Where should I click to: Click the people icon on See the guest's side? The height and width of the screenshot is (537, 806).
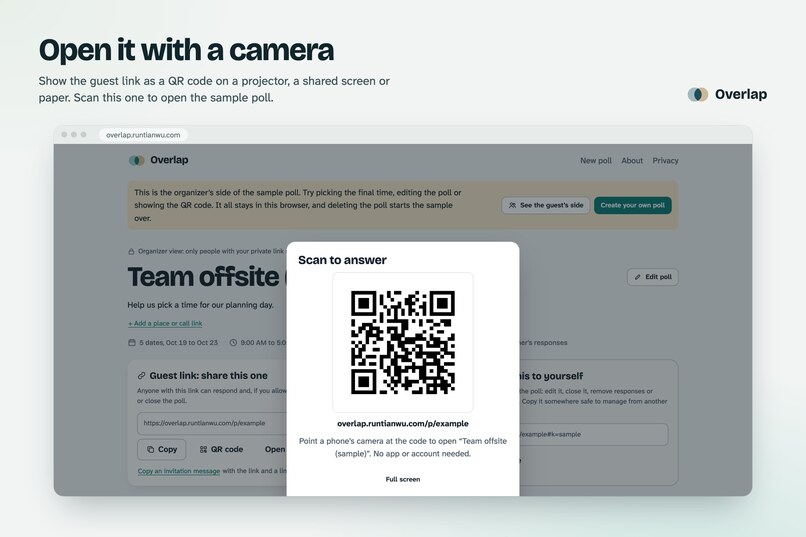click(512, 205)
